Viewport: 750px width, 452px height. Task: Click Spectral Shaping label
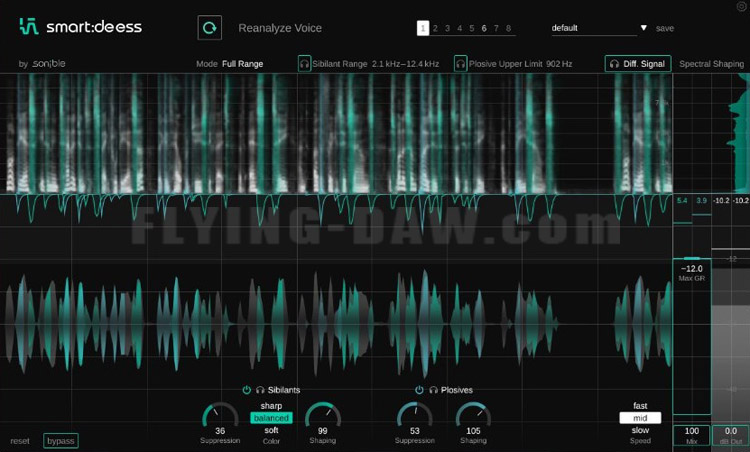[x=711, y=64]
